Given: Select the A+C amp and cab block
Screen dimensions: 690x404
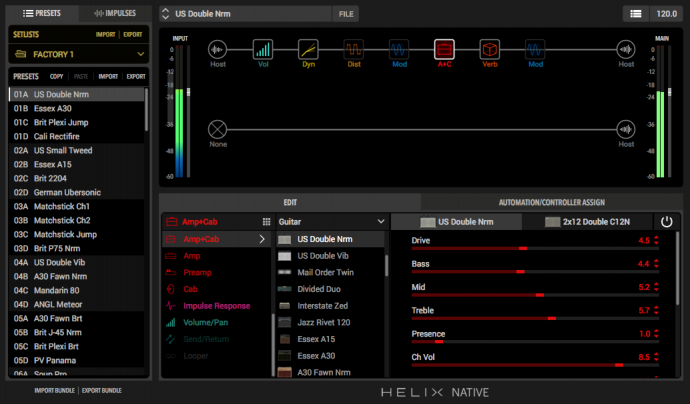Looking at the screenshot, I should pyautogui.click(x=444, y=49).
